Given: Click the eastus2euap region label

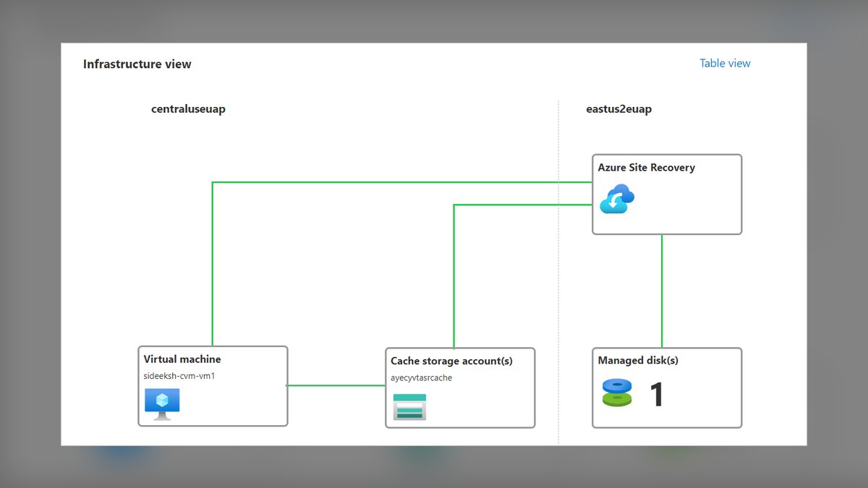Looking at the screenshot, I should click(618, 109).
